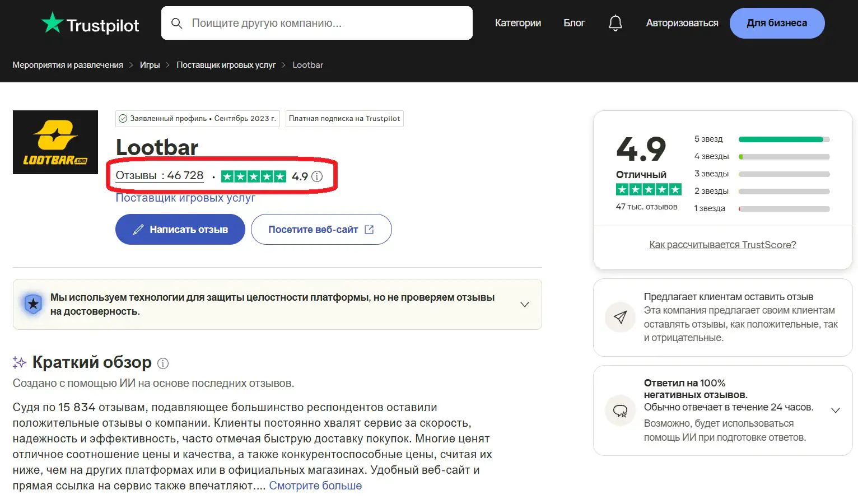Open the Блог page

click(x=574, y=23)
